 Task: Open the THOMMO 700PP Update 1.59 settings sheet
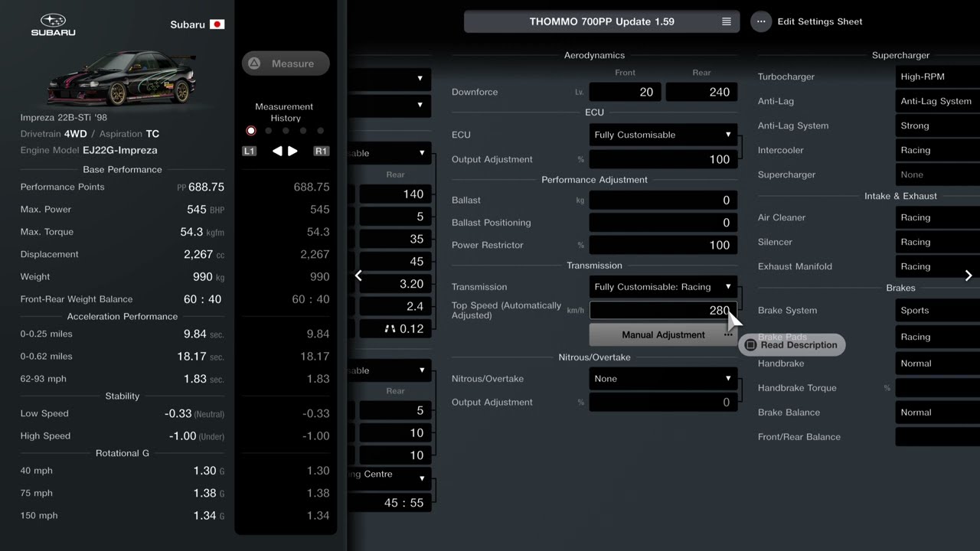click(x=602, y=21)
